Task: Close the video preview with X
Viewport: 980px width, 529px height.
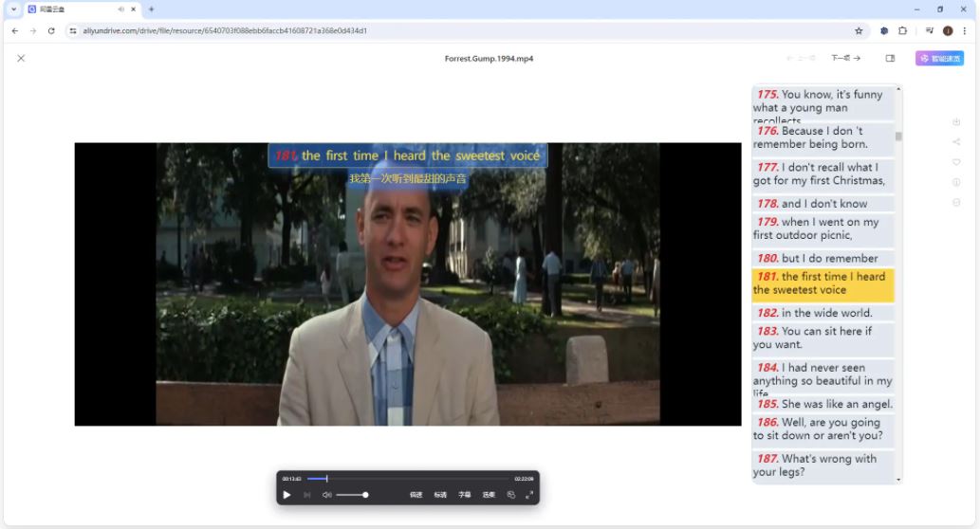Action: 21,58
